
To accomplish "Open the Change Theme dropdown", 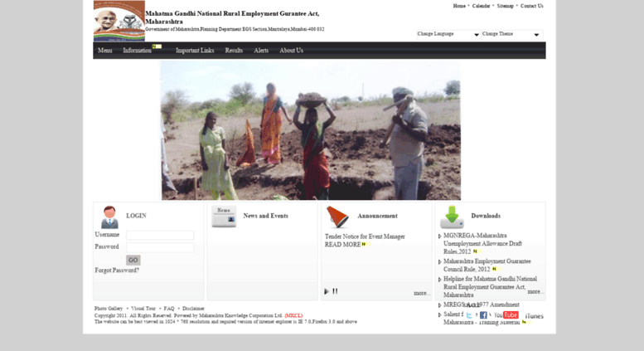I will (x=511, y=34).
